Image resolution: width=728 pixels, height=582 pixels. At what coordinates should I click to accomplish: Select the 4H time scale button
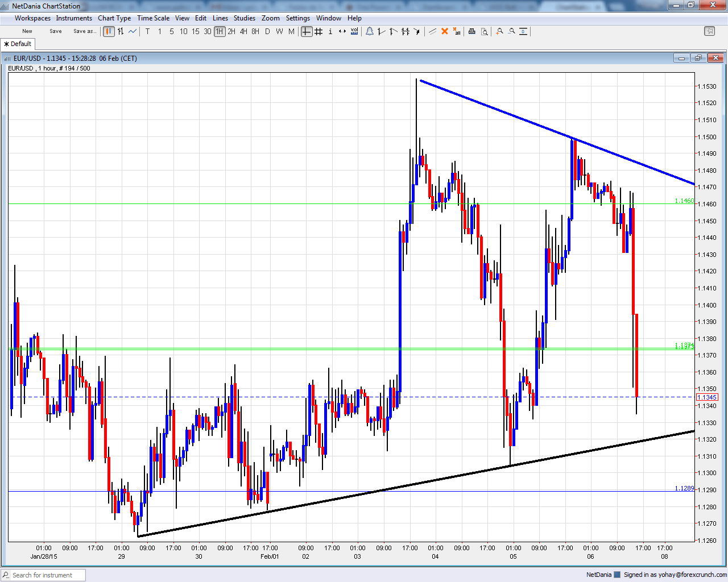pyautogui.click(x=243, y=31)
